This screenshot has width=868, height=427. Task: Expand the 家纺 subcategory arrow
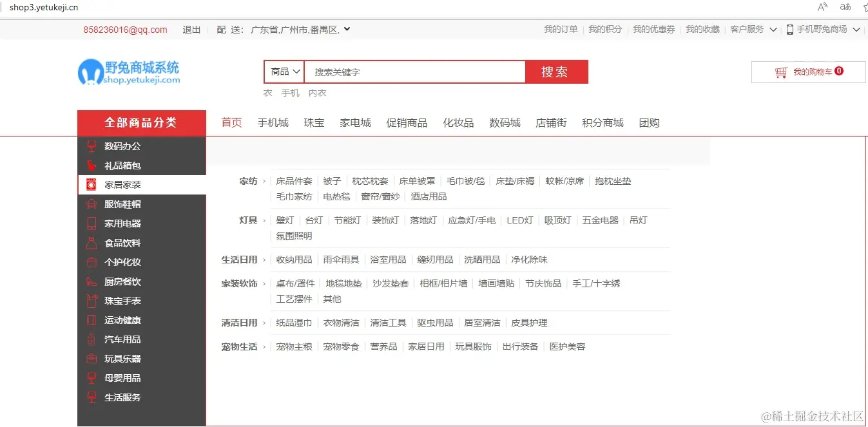(x=264, y=182)
